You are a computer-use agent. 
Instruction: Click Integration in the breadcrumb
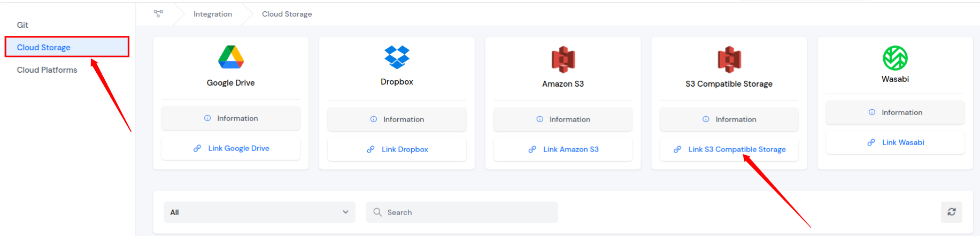coord(213,14)
